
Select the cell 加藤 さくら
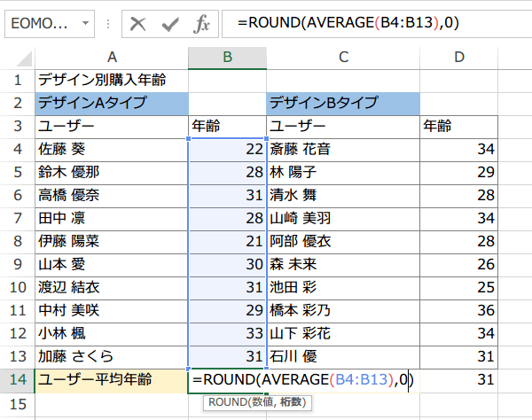point(112,357)
